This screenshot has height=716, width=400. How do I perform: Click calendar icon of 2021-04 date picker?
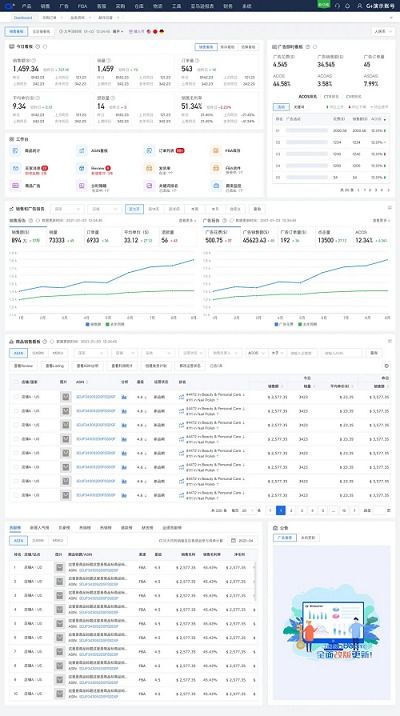click(x=233, y=540)
